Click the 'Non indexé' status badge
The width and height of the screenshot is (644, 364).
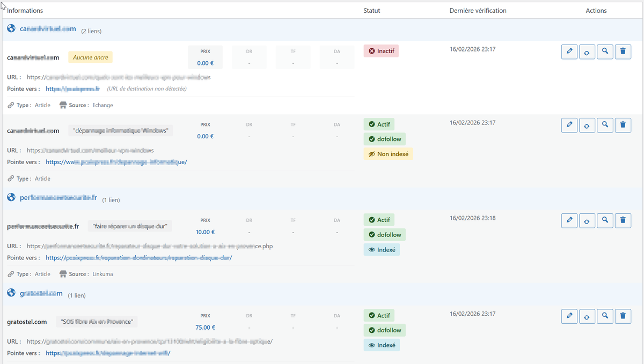(388, 154)
